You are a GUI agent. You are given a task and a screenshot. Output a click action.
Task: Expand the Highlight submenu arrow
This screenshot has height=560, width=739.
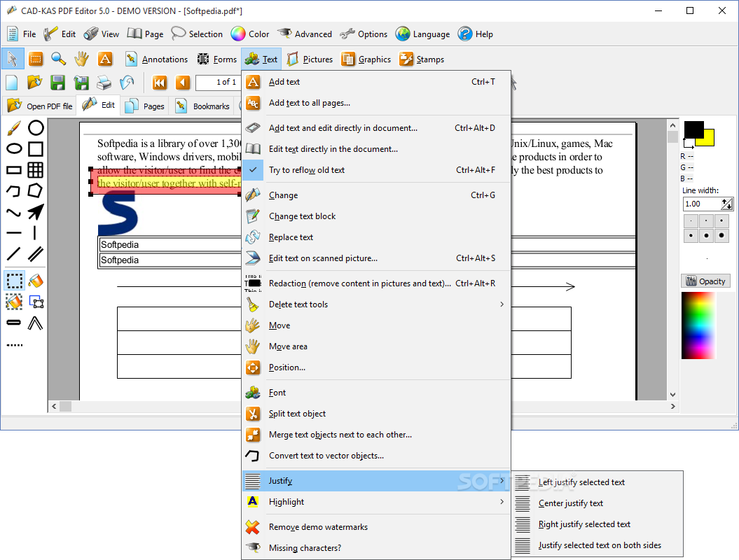[502, 502]
